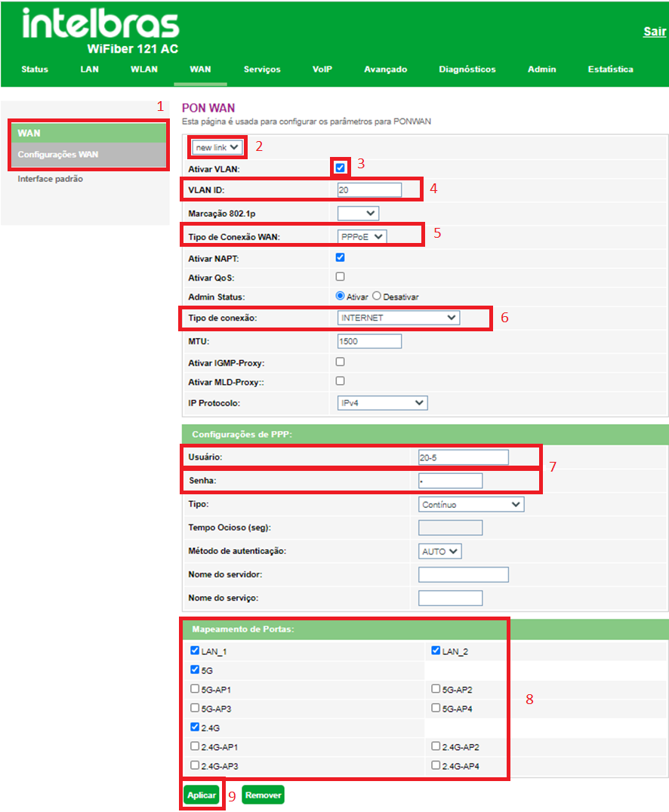Click the Sair logout link
The height and width of the screenshot is (812, 669).
pos(655,32)
